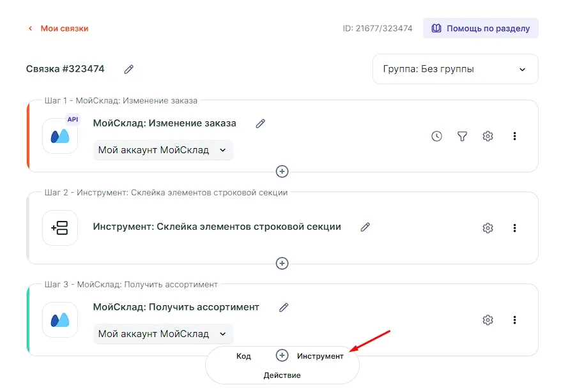Click the pencil icon next to Связка #323474
Viewport: 577px width, 392px height.
(129, 69)
